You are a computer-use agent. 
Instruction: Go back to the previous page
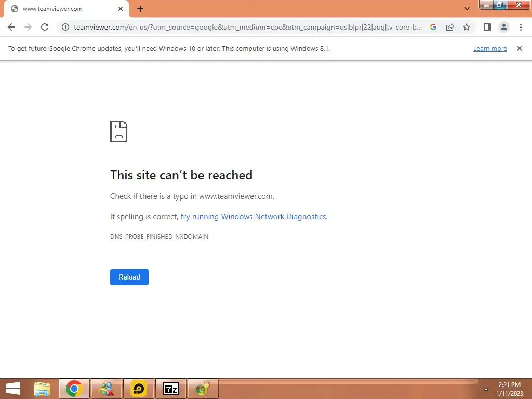[x=11, y=27]
